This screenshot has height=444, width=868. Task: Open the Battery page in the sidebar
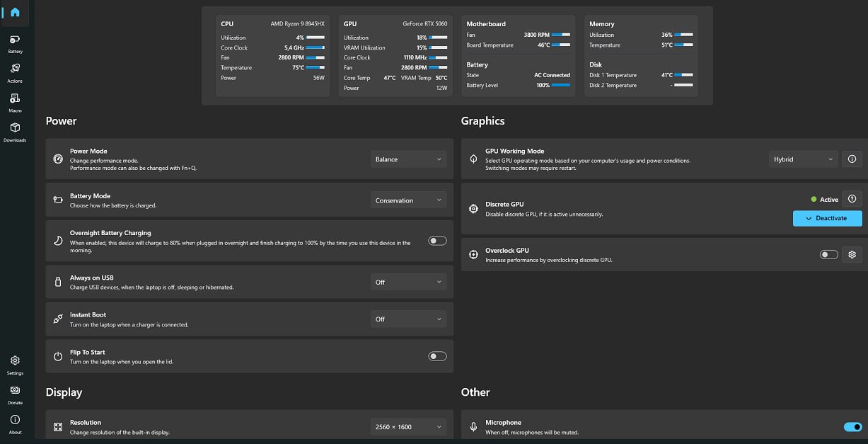tap(15, 43)
